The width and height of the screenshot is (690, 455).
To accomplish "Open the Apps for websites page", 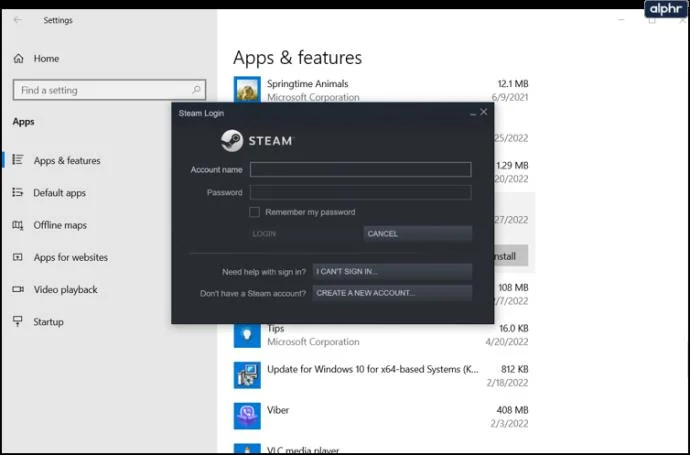I will [70, 257].
